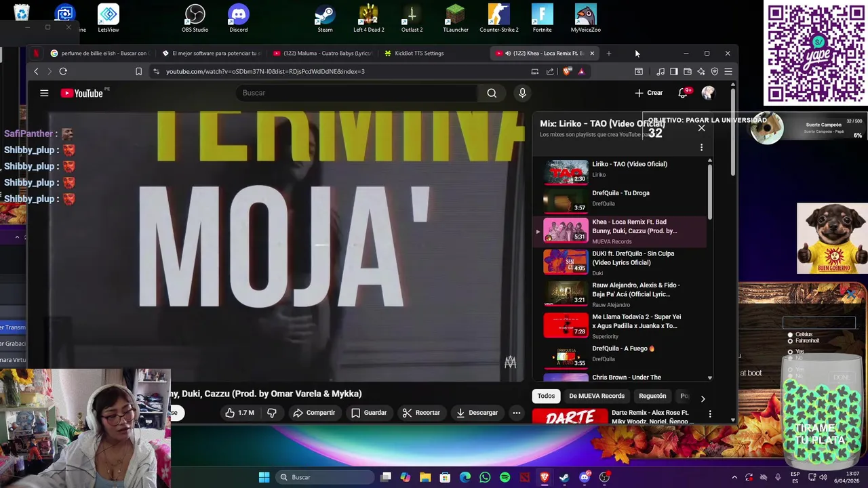Screen dimensions: 868x488
Task: Open WhatsApp from the taskbar
Action: coord(485,477)
